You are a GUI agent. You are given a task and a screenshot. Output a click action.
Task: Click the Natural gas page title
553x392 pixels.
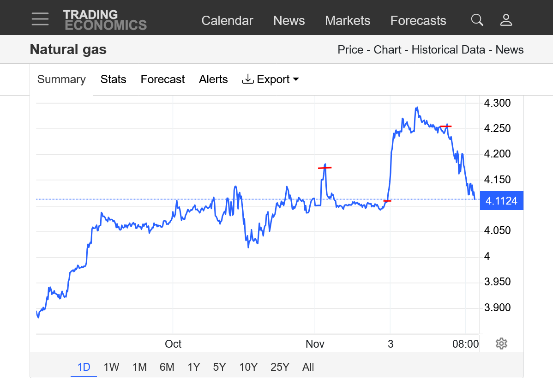(x=68, y=49)
